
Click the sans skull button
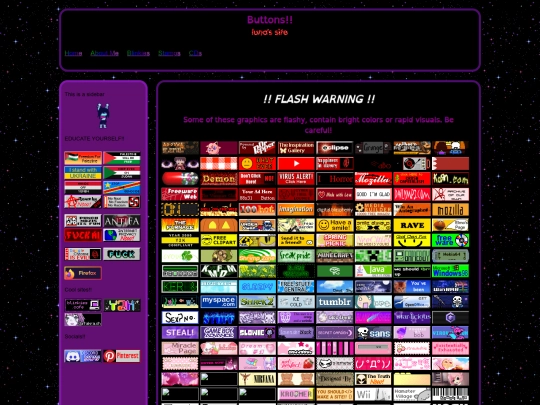(x=373, y=333)
